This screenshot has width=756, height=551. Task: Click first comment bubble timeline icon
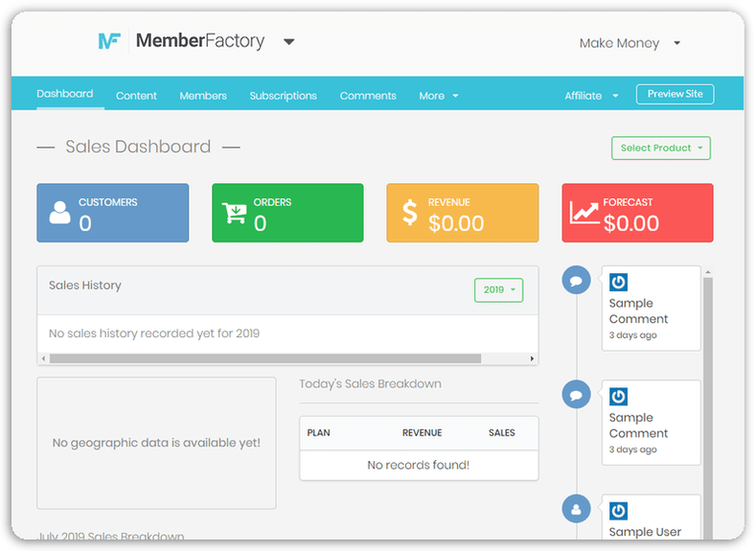(576, 280)
